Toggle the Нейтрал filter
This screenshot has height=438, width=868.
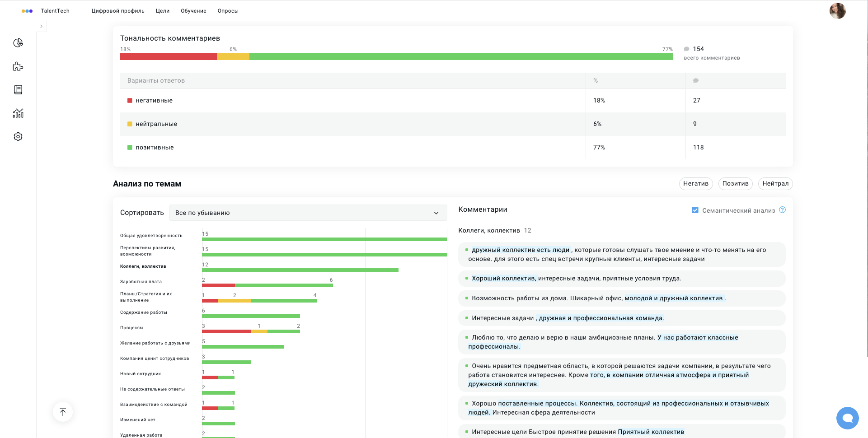pos(775,183)
